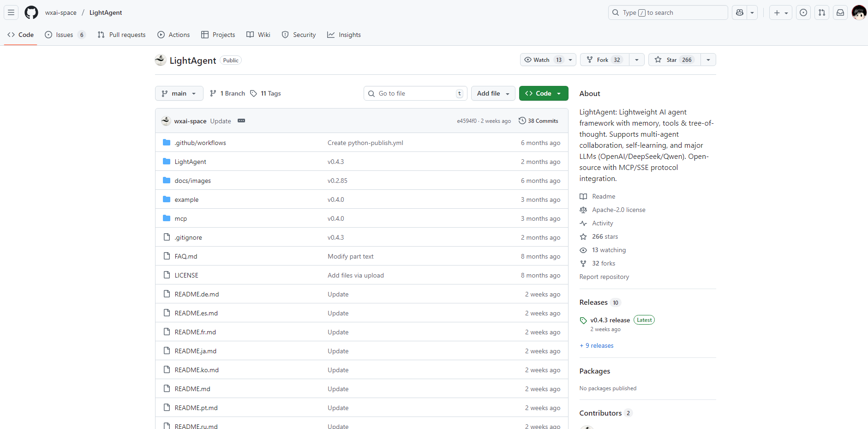The height and width of the screenshot is (429, 868).
Task: Open the Copilot chat icon
Action: tap(740, 12)
